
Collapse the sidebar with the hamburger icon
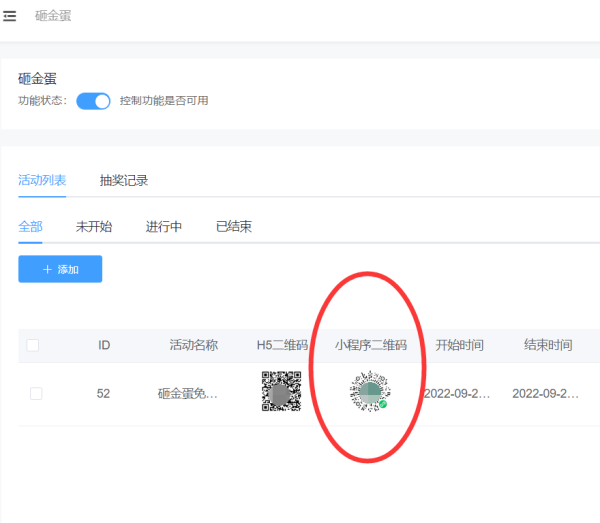pyautogui.click(x=9, y=16)
